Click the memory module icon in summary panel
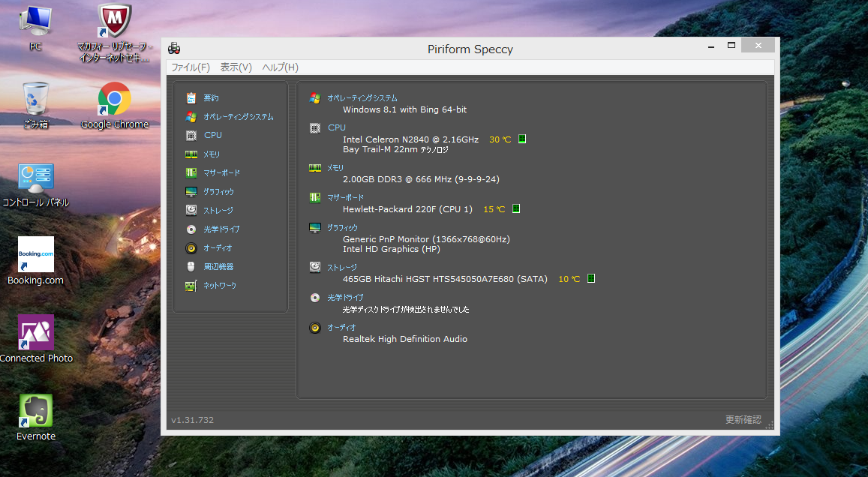868x477 pixels. [x=315, y=168]
